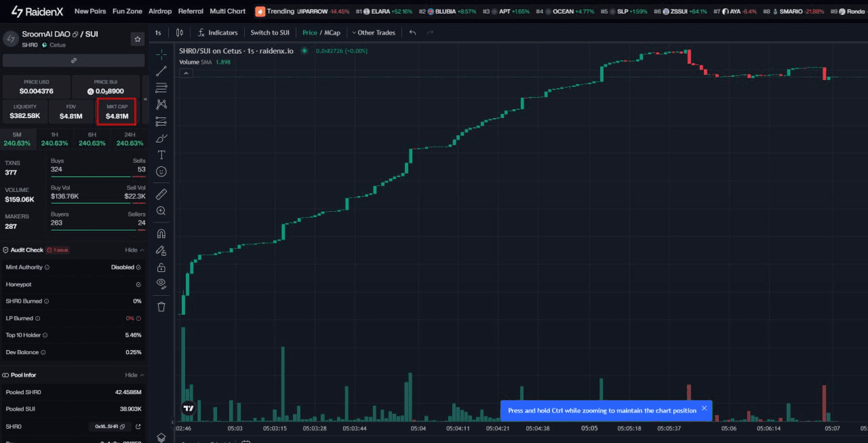Select the text annotation tool
868x443 pixels.
click(x=161, y=155)
